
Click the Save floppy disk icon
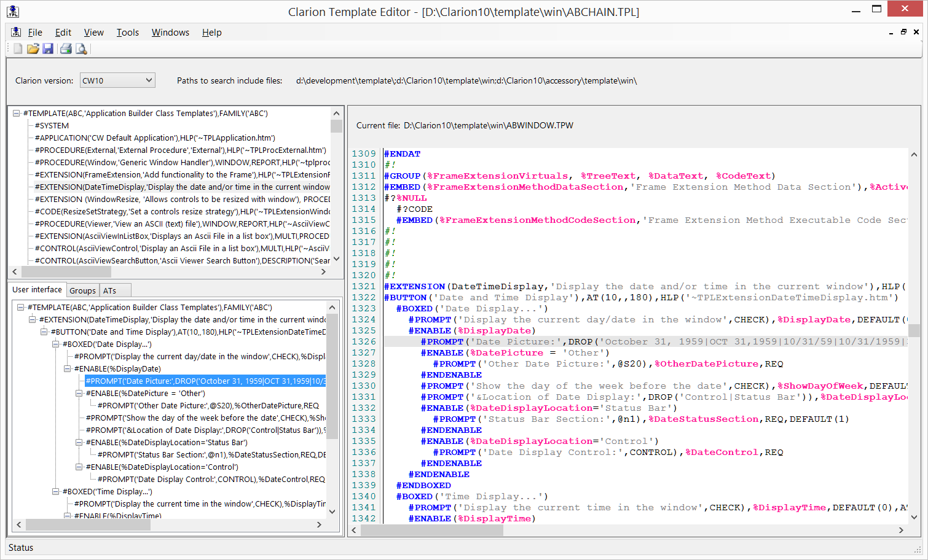tap(48, 49)
